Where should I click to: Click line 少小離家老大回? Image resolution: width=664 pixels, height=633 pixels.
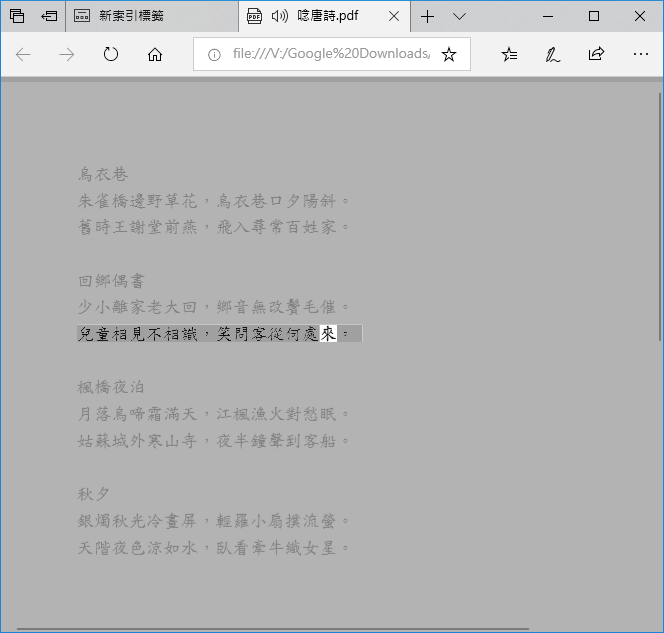click(138, 307)
